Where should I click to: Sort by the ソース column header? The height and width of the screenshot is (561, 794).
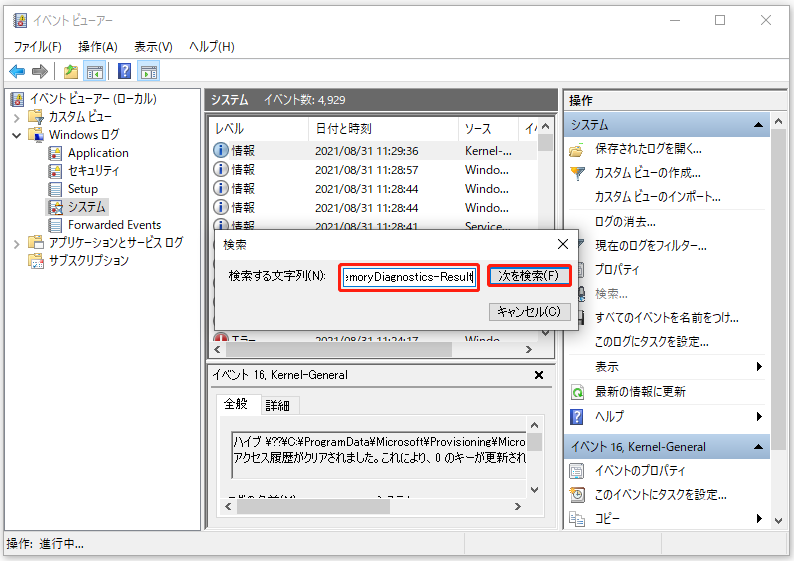(x=488, y=129)
